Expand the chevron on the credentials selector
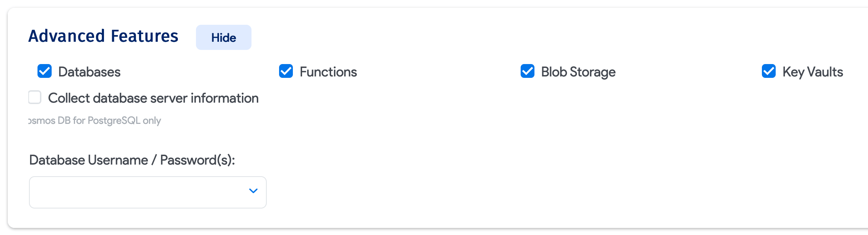The width and height of the screenshot is (868, 235). point(253,191)
